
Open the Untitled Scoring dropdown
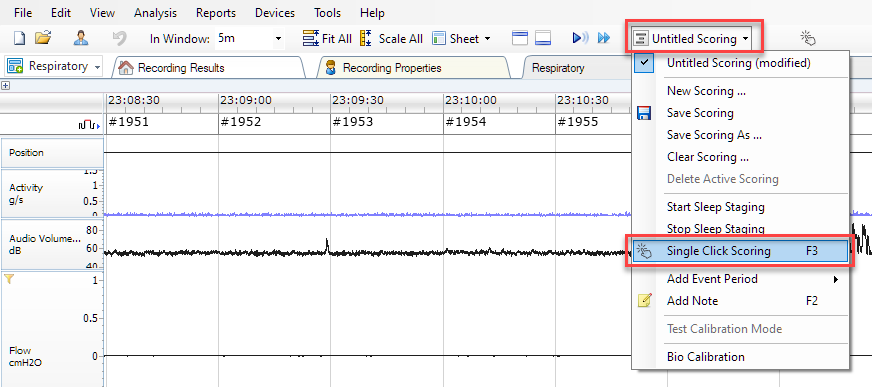[693, 39]
